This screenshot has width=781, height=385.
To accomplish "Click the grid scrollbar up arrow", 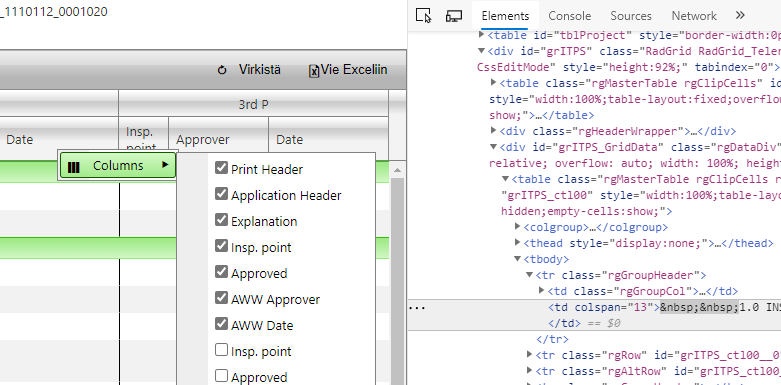I will coord(397,170).
